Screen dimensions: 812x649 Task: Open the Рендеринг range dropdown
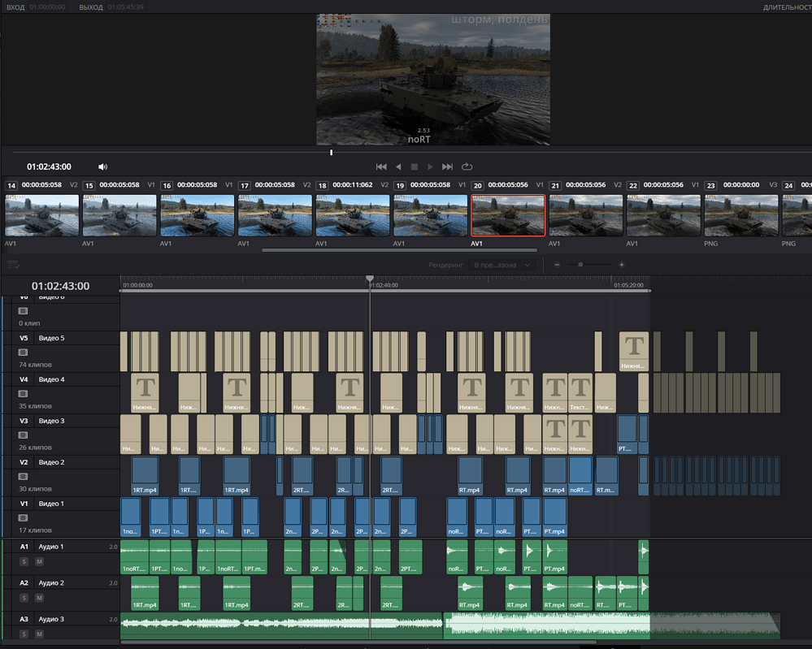pyautogui.click(x=503, y=265)
